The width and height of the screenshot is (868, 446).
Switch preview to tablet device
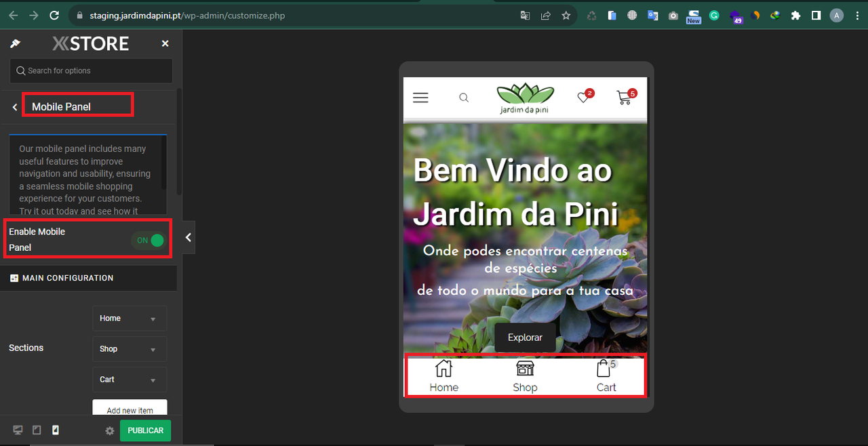pos(37,430)
